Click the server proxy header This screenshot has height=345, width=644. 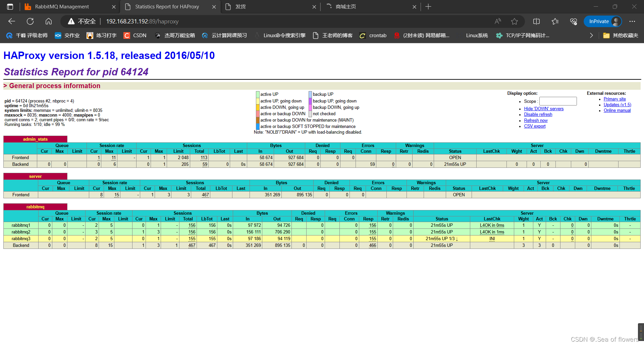(35, 176)
